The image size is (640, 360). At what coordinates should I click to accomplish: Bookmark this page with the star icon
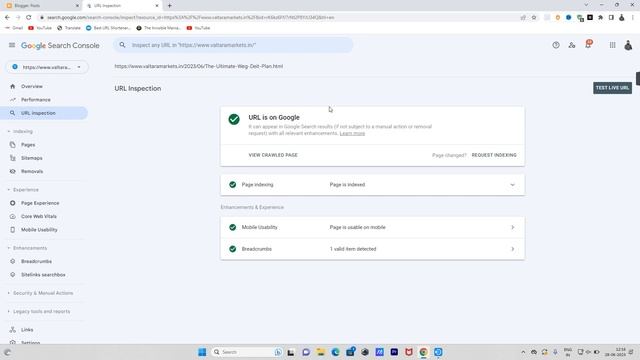coord(534,18)
